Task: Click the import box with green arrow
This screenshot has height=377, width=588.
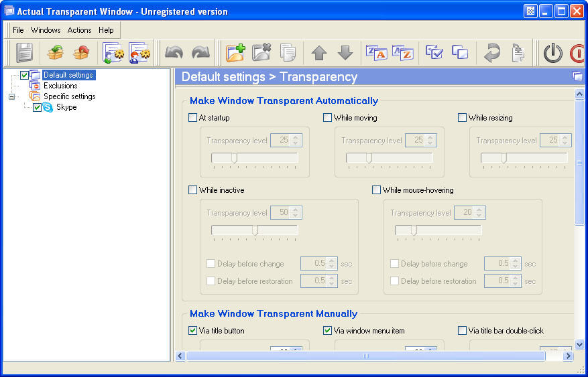Action: point(55,53)
